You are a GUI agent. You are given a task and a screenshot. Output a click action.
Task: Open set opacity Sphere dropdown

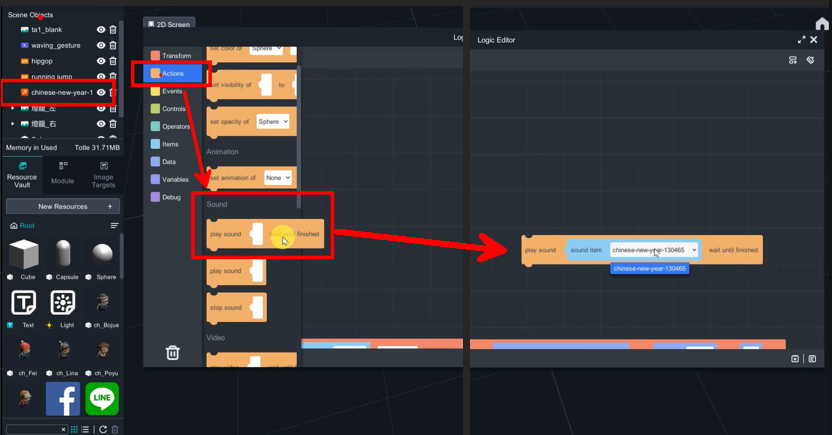pos(272,121)
